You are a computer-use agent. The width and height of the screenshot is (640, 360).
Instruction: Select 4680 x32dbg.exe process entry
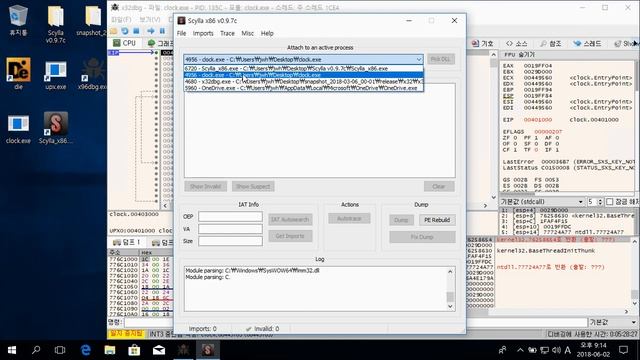tap(303, 82)
